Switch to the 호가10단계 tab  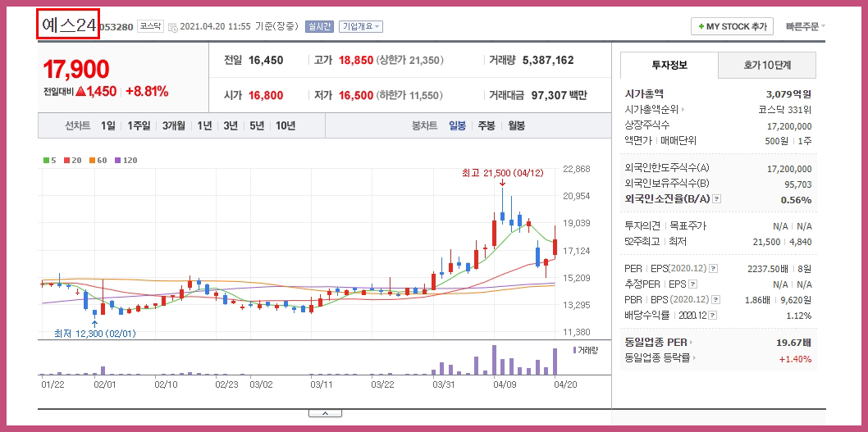point(767,65)
